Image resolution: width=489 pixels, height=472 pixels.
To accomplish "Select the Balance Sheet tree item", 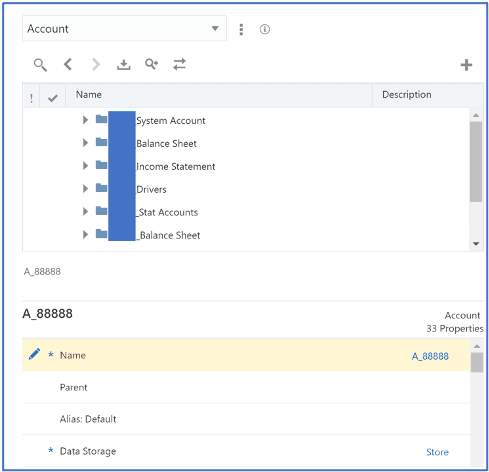I will coord(166,144).
